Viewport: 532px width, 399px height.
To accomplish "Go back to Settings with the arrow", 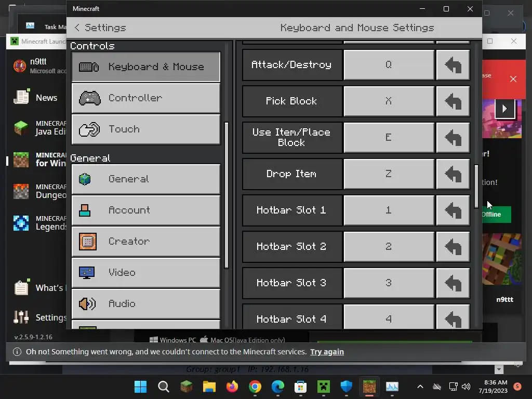I will click(77, 28).
